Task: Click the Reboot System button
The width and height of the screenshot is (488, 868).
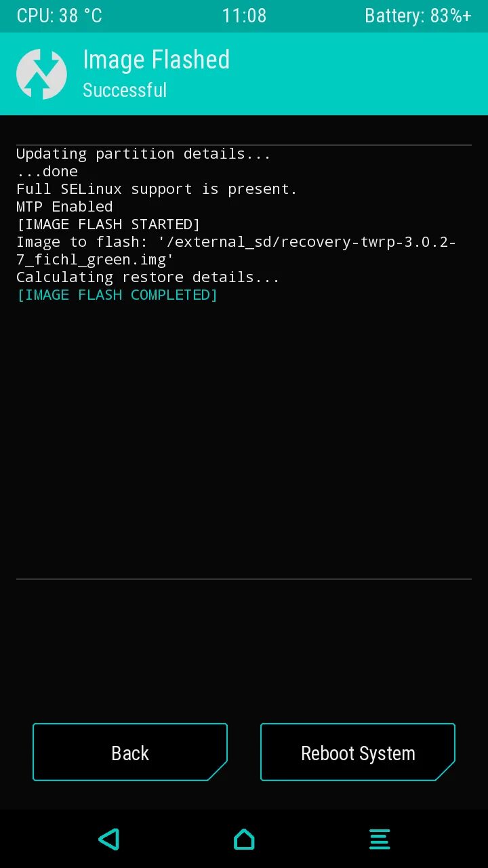Action: (358, 752)
